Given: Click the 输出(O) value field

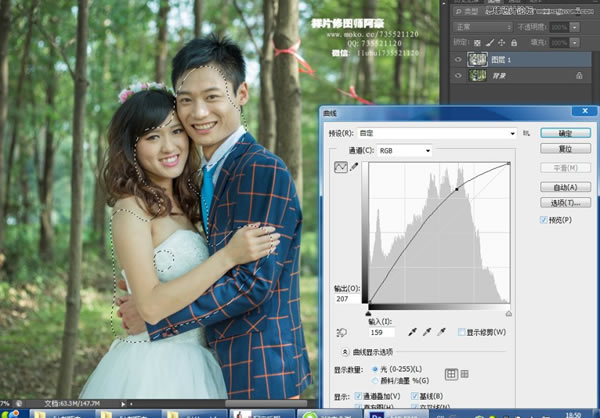Looking at the screenshot, I should 347,299.
